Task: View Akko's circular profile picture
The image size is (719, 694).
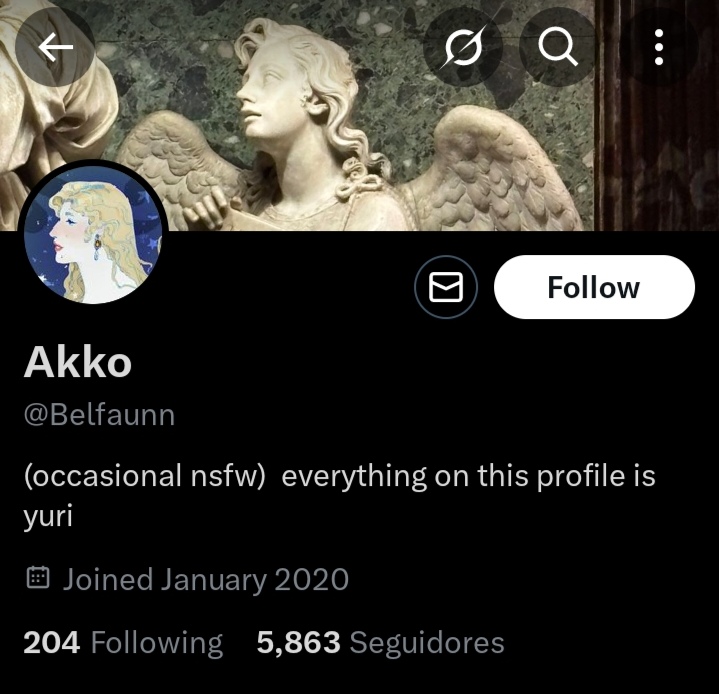Action: [93, 234]
